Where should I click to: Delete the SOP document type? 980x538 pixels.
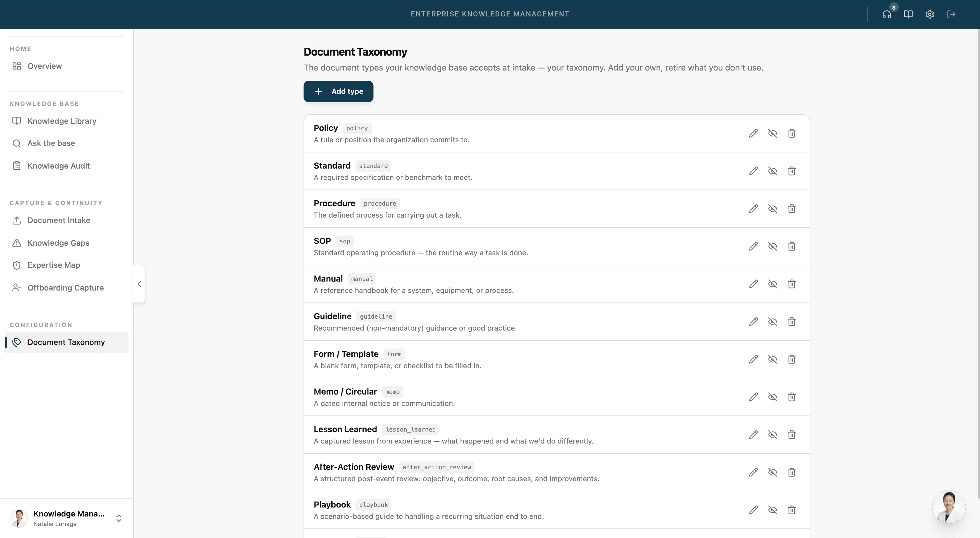coord(792,246)
